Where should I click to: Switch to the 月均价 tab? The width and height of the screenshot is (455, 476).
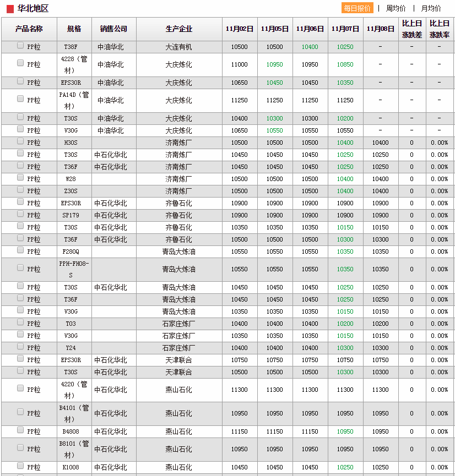[431, 8]
